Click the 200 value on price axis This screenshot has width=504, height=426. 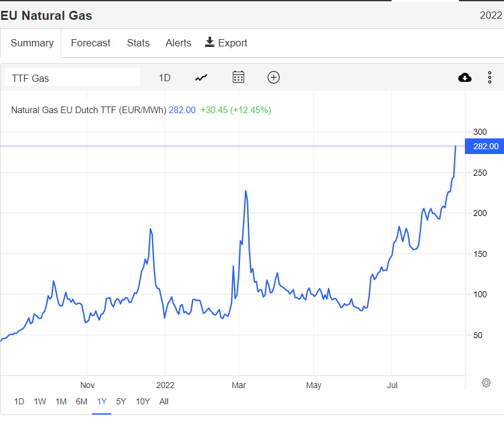(x=480, y=213)
